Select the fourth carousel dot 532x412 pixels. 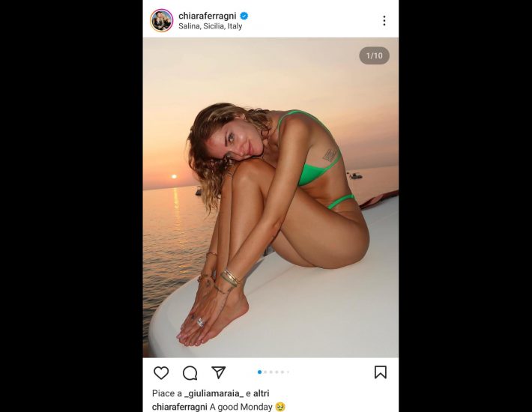click(276, 372)
